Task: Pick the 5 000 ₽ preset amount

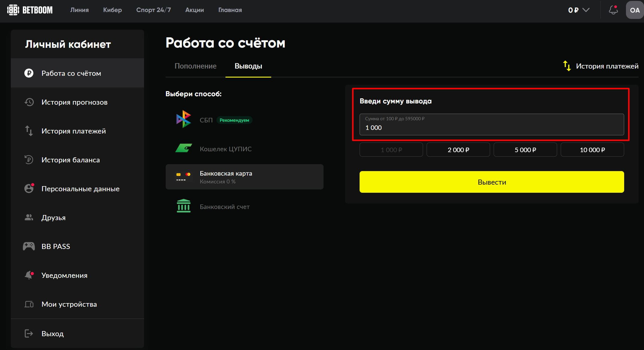Action: [525, 150]
